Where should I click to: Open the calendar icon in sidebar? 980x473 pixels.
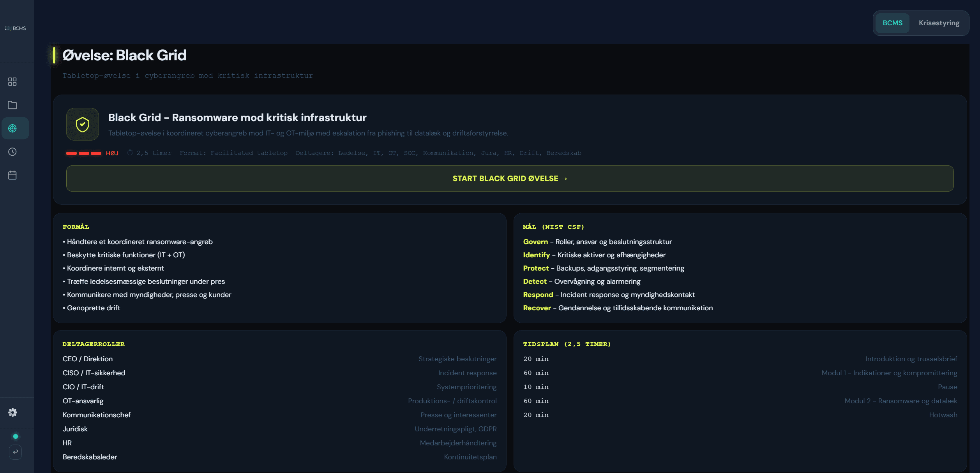(x=12, y=175)
